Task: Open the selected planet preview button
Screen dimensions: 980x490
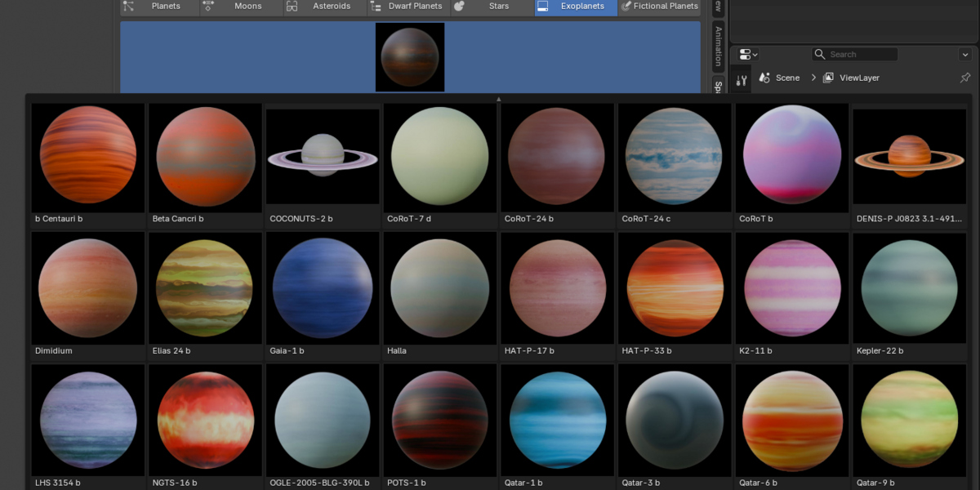Action: click(x=410, y=57)
